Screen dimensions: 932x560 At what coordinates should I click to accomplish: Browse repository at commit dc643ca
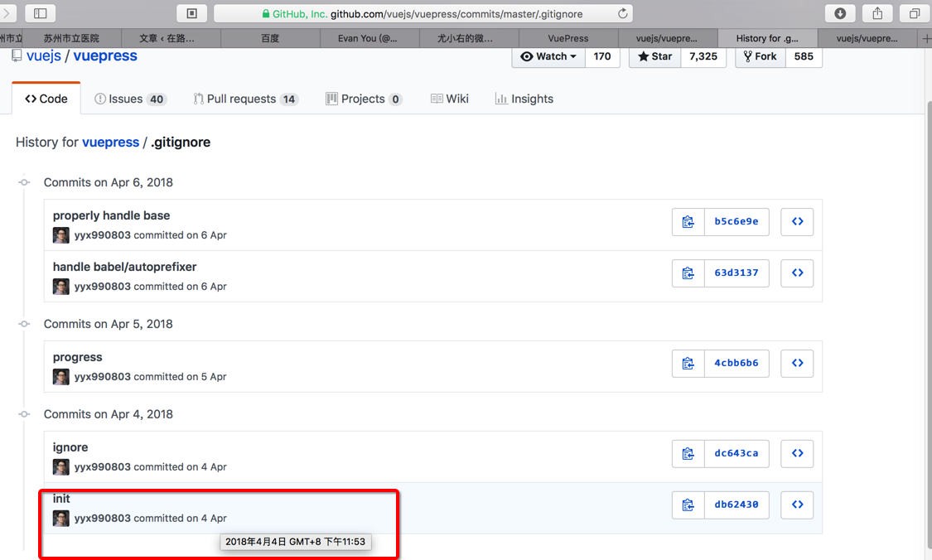point(797,454)
